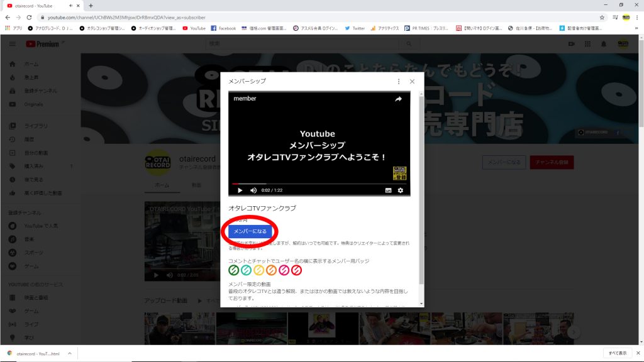
Task: Click the scroll-down arrow in the membership dialog
Action: [x=421, y=304]
